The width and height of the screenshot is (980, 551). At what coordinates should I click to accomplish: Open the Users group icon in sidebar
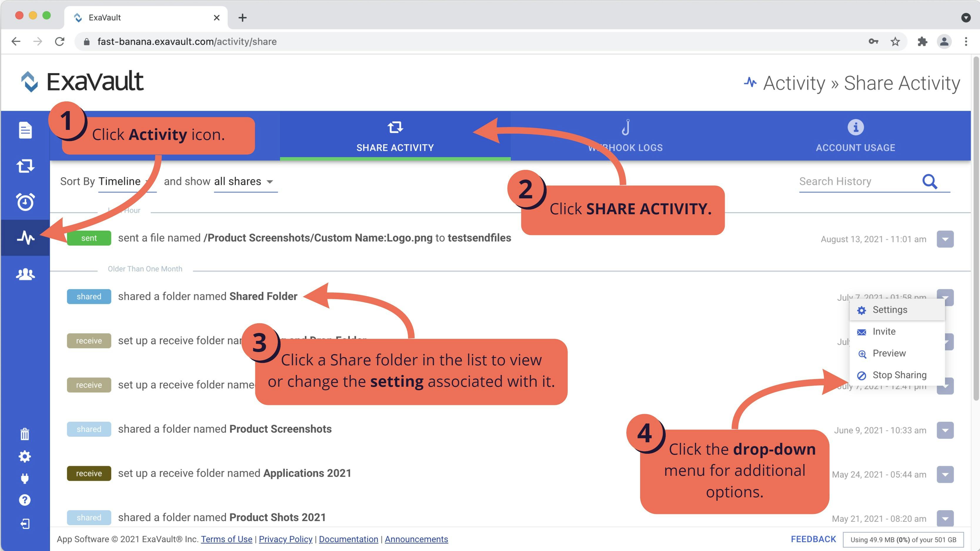(25, 274)
